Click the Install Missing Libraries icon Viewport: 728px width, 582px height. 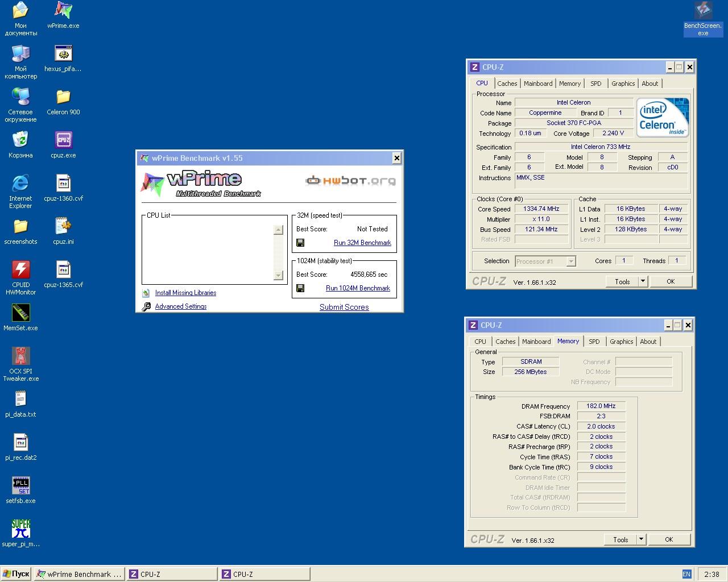click(146, 293)
